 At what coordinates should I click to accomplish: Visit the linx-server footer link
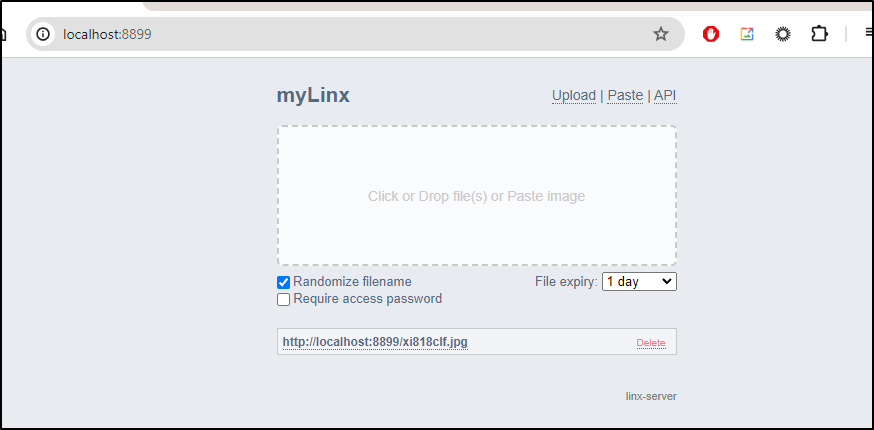651,397
